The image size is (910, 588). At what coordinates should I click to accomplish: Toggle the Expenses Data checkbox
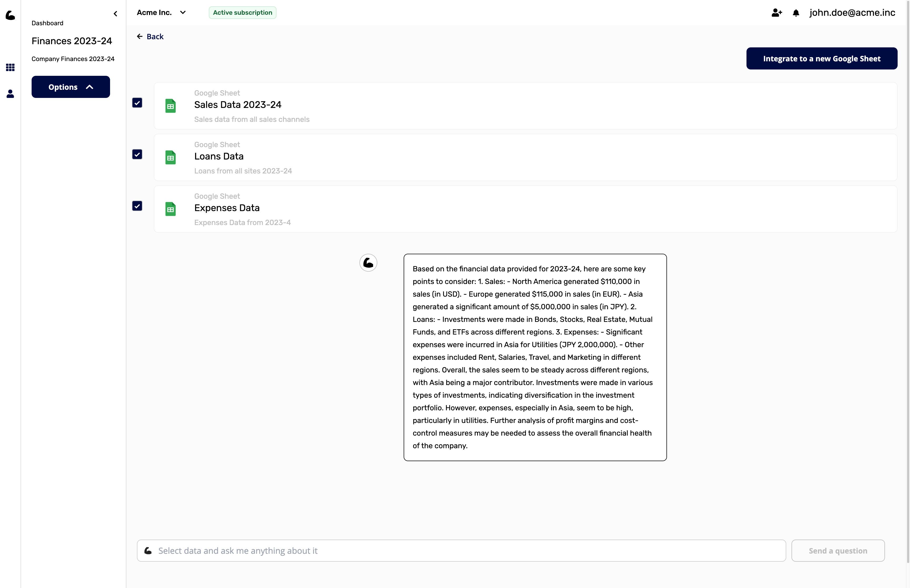click(x=137, y=206)
